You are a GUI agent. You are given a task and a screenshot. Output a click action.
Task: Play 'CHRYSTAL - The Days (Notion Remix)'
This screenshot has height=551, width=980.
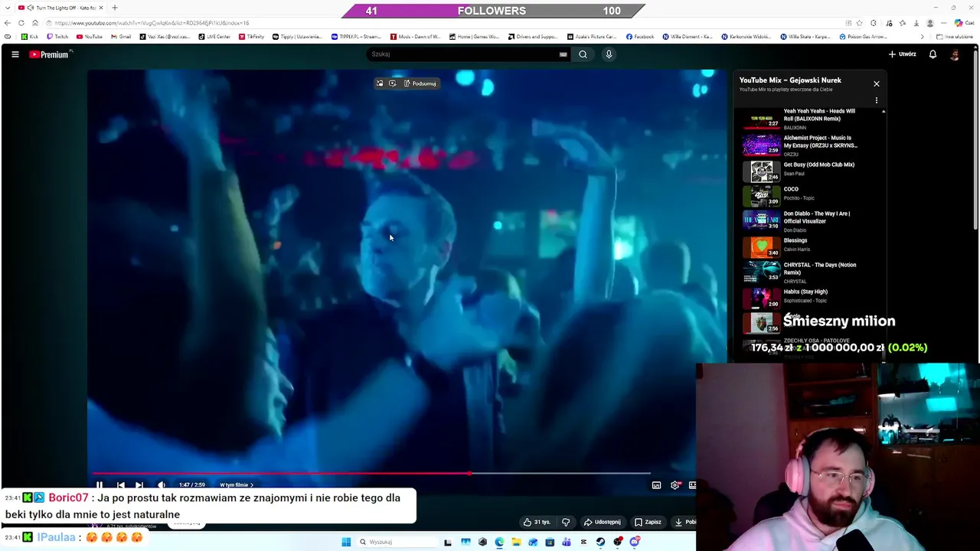811,272
